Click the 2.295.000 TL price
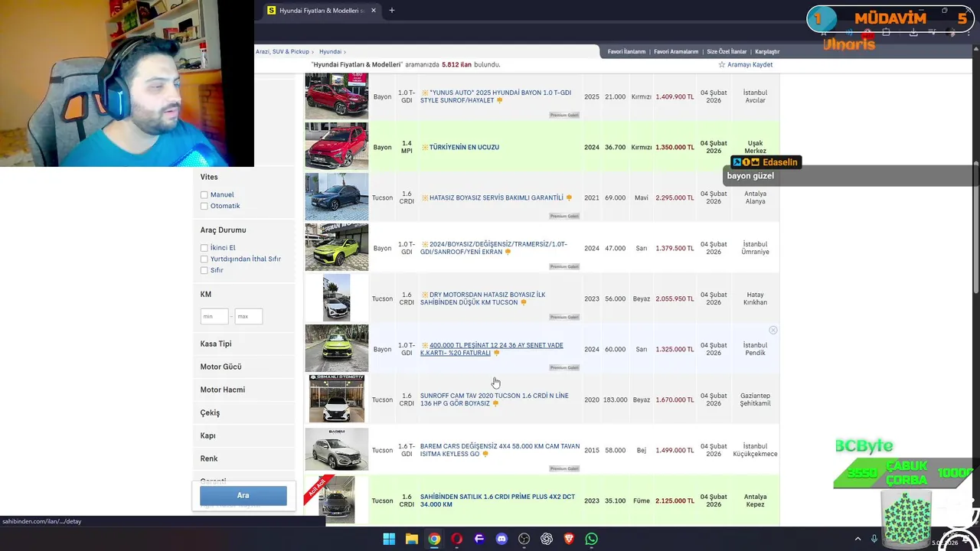The image size is (980, 551). (x=675, y=197)
